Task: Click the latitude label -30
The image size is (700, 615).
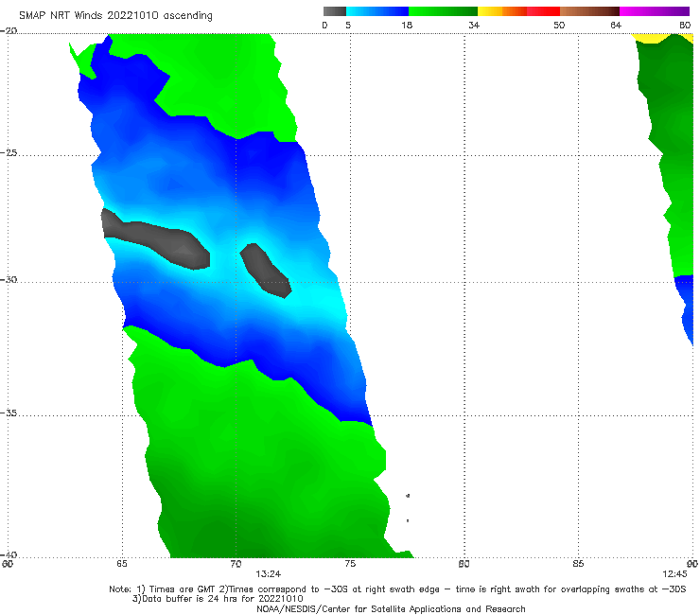Action: [x=9, y=279]
